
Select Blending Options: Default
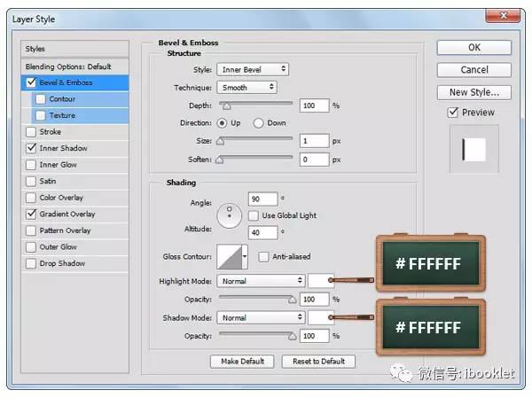[75, 66]
